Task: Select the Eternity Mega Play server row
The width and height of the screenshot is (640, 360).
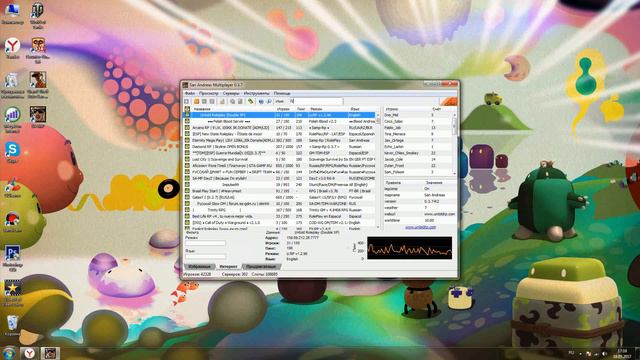Action: pyautogui.click(x=280, y=140)
